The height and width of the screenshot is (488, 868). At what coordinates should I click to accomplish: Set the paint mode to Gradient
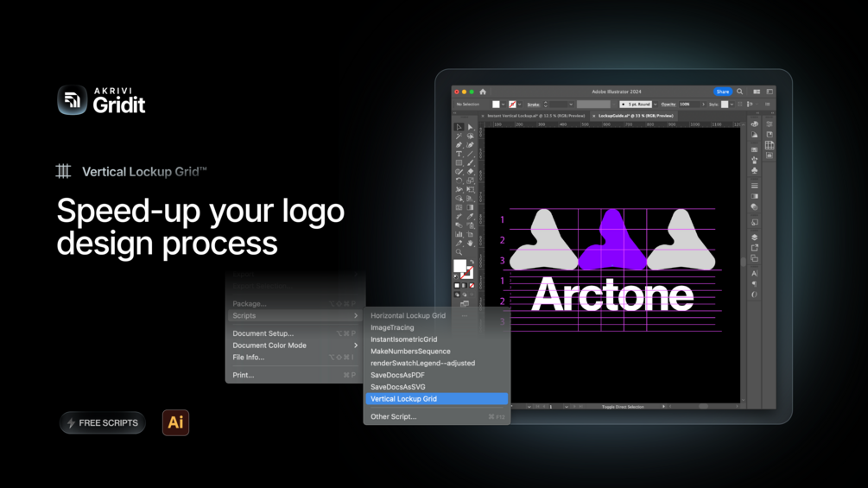click(x=464, y=285)
